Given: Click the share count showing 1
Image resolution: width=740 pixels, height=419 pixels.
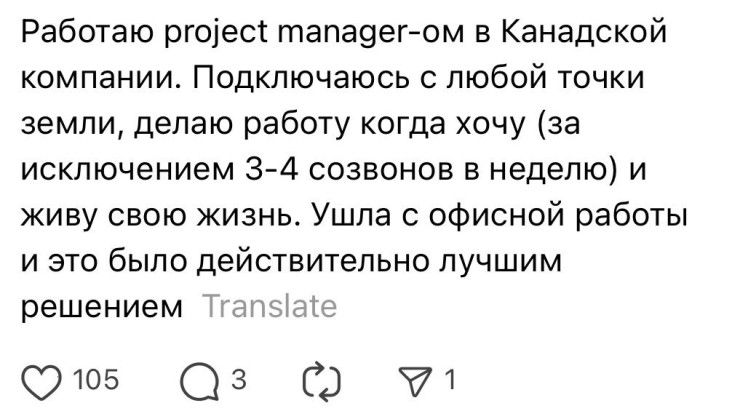Looking at the screenshot, I should pyautogui.click(x=450, y=379).
